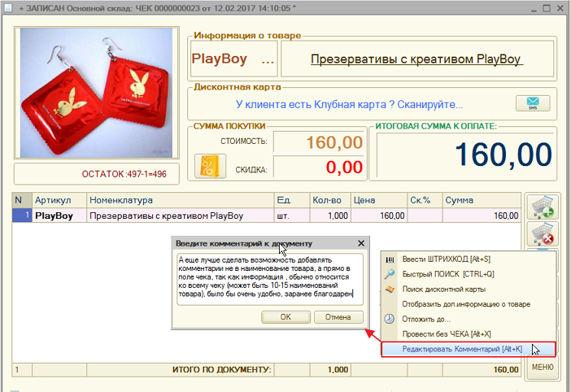Click the clock icon beside Отложить до
The image size is (571, 392).
(390, 319)
